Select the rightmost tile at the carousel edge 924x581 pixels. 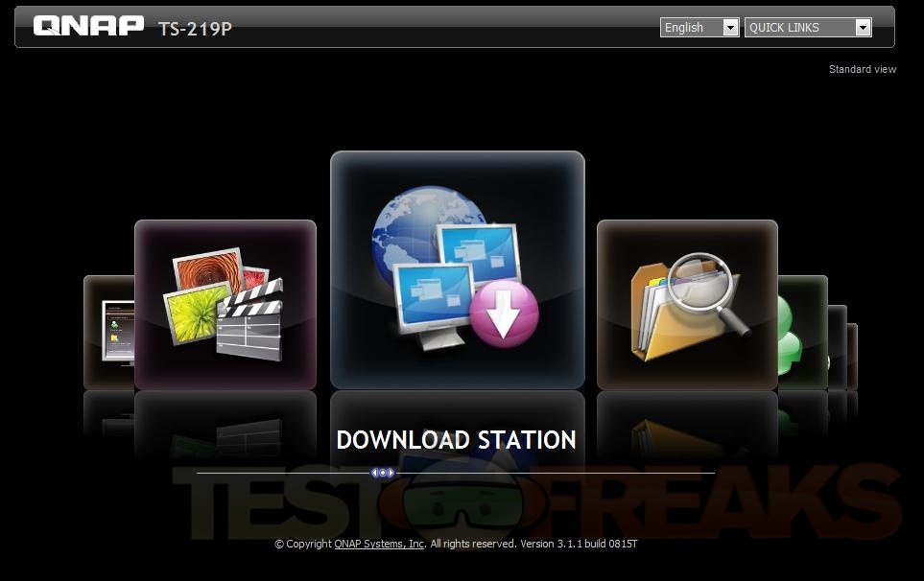pyautogui.click(x=852, y=356)
